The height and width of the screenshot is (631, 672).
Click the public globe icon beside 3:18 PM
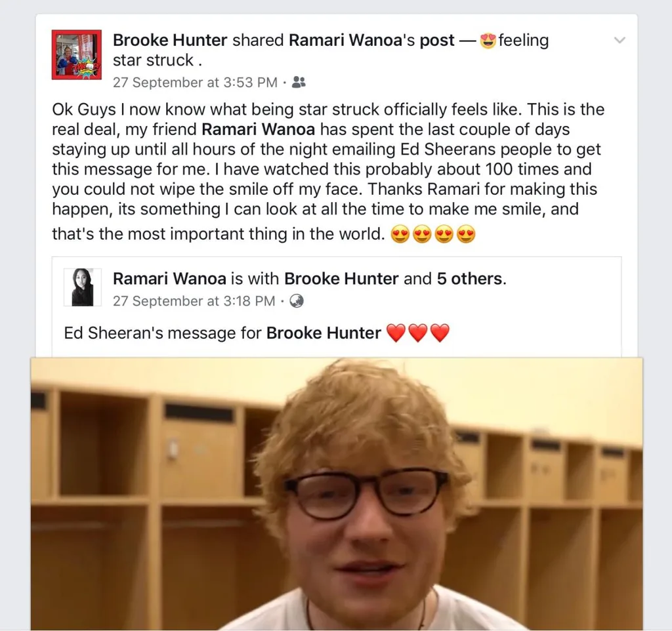297,301
